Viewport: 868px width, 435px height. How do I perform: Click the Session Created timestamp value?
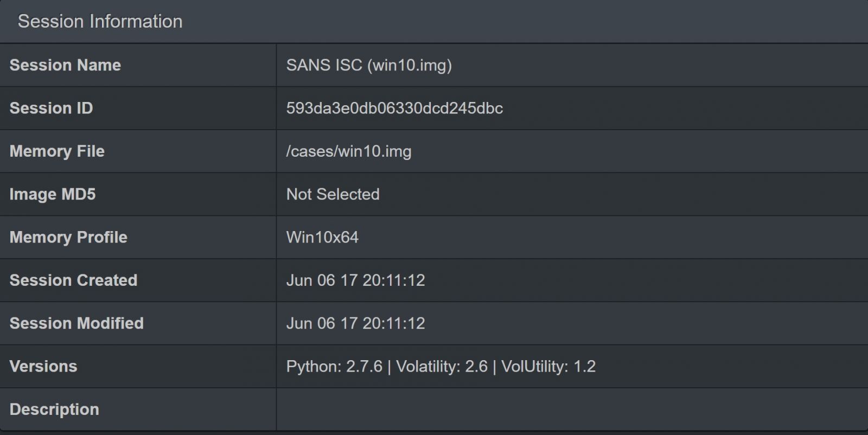(x=355, y=280)
